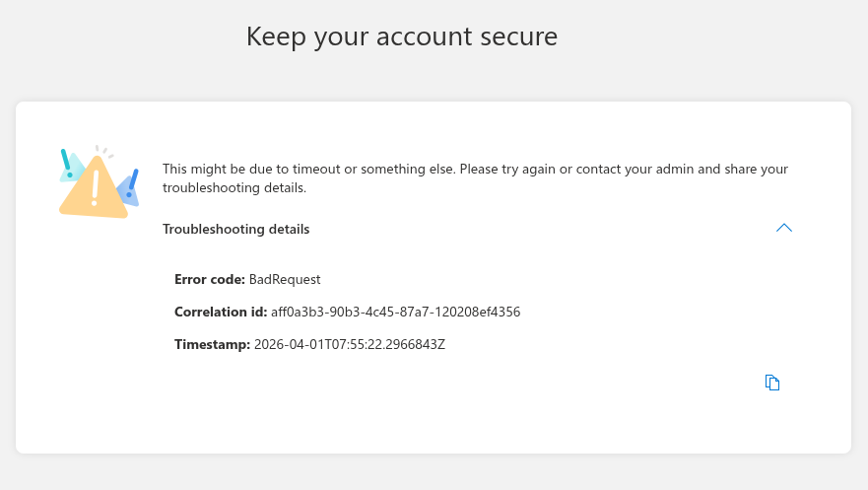Image resolution: width=868 pixels, height=490 pixels.
Task: Click the Correlation id label
Action: click(221, 312)
